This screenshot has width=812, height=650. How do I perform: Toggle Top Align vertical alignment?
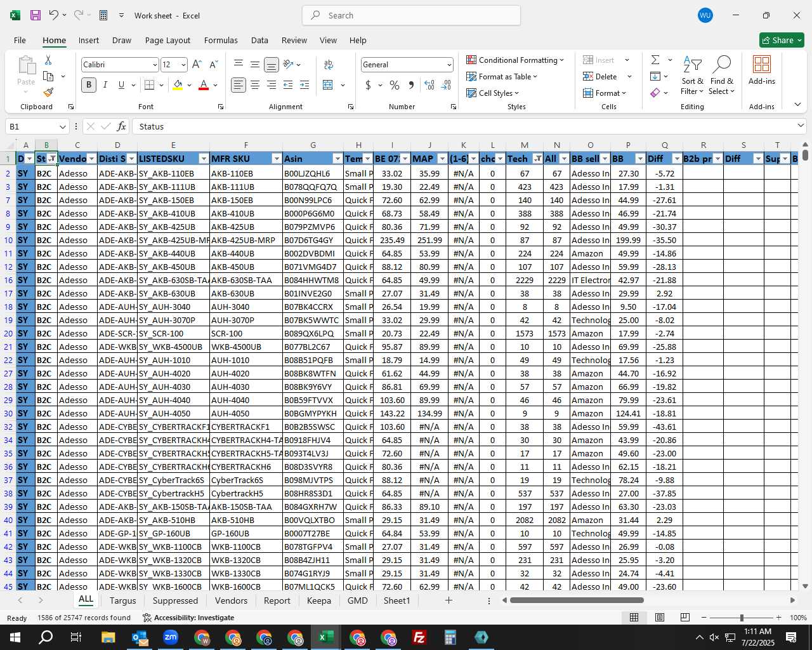[x=239, y=64]
